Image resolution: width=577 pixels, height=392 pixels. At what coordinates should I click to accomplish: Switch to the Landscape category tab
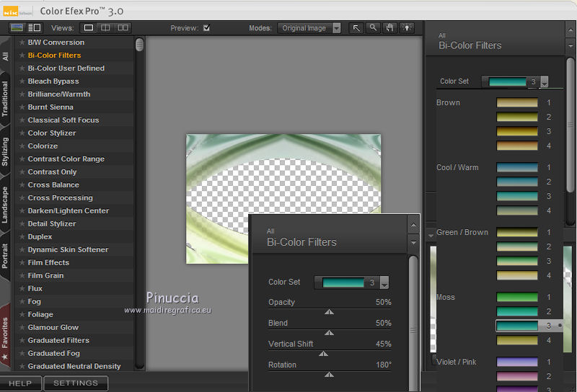[x=5, y=205]
